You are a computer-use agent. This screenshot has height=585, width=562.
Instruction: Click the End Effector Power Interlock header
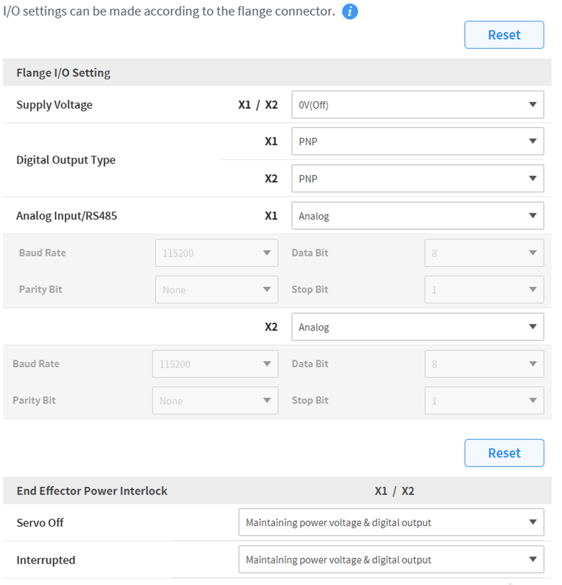pos(92,491)
